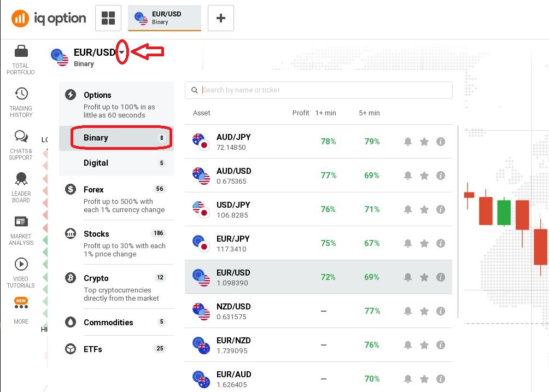
Task: Set price alert bell for EUR/NZD
Action: (408, 345)
